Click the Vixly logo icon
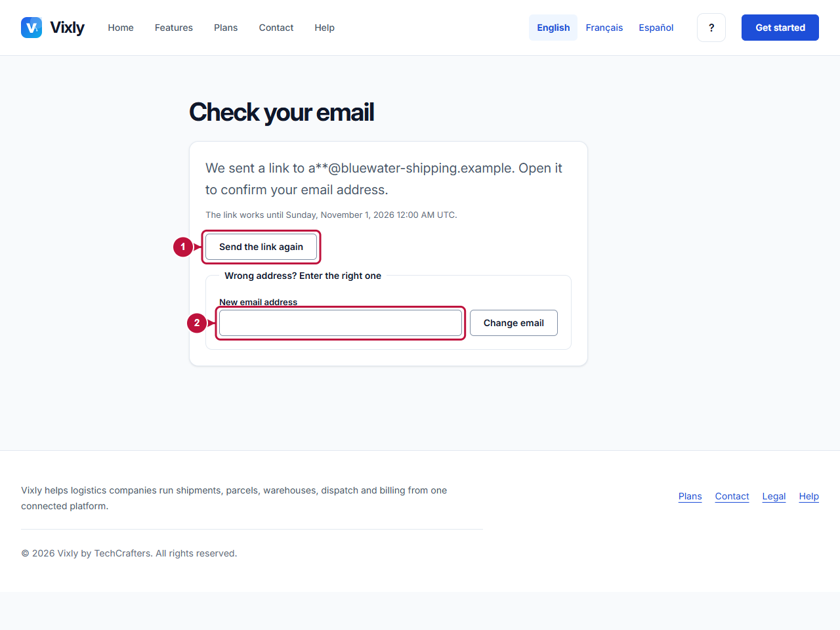The width and height of the screenshot is (840, 630). pos(31,28)
